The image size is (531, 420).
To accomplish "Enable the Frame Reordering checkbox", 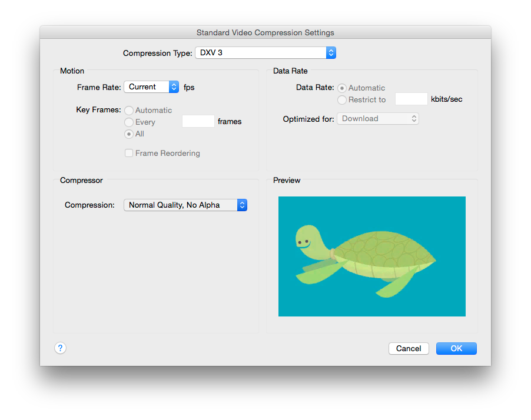I will [x=129, y=154].
